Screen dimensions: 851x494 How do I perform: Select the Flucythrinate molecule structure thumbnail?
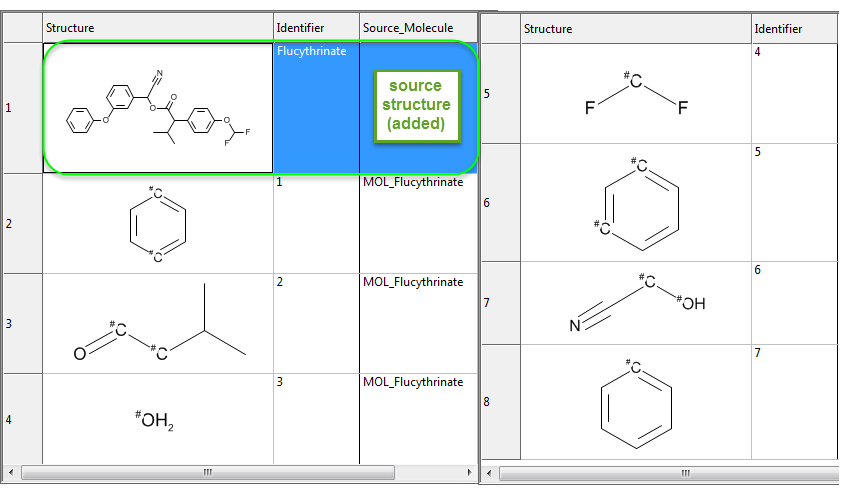point(158,108)
